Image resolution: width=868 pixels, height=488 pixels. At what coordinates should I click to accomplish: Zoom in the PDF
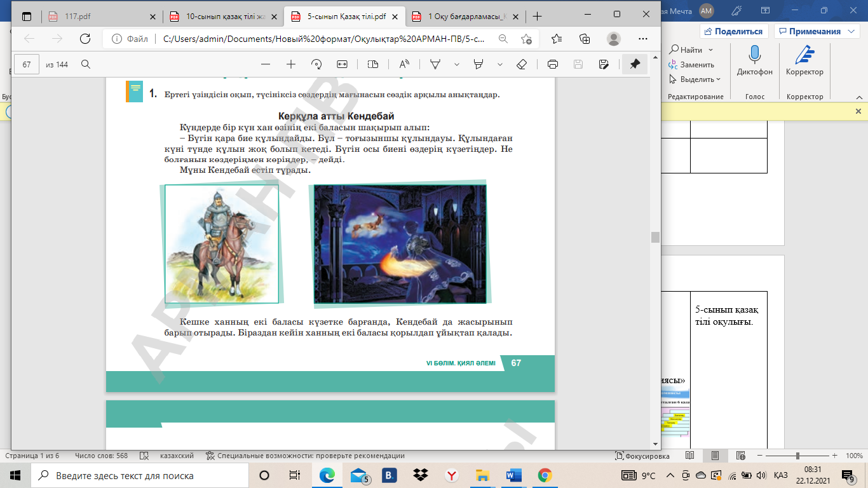pyautogui.click(x=291, y=64)
